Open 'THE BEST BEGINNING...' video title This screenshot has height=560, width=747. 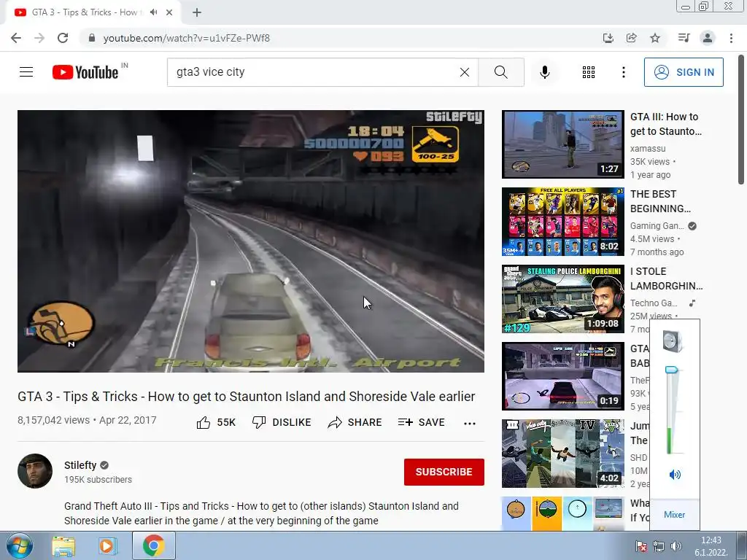(660, 201)
